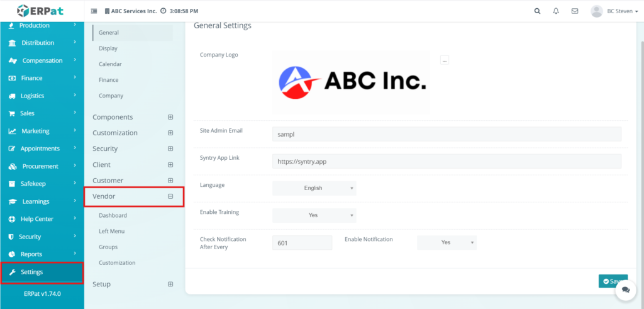Image resolution: width=644 pixels, height=309 pixels.
Task: Click the Save button
Action: pyautogui.click(x=613, y=281)
